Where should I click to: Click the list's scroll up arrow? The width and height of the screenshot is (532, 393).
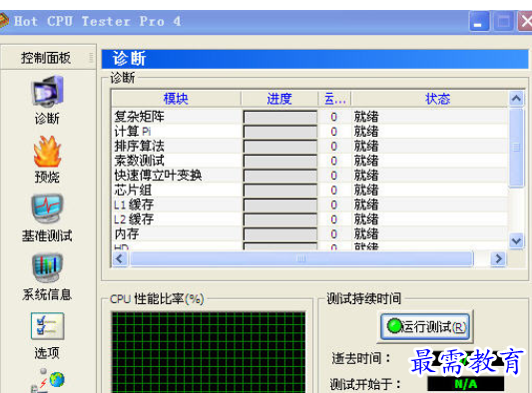[x=516, y=99]
